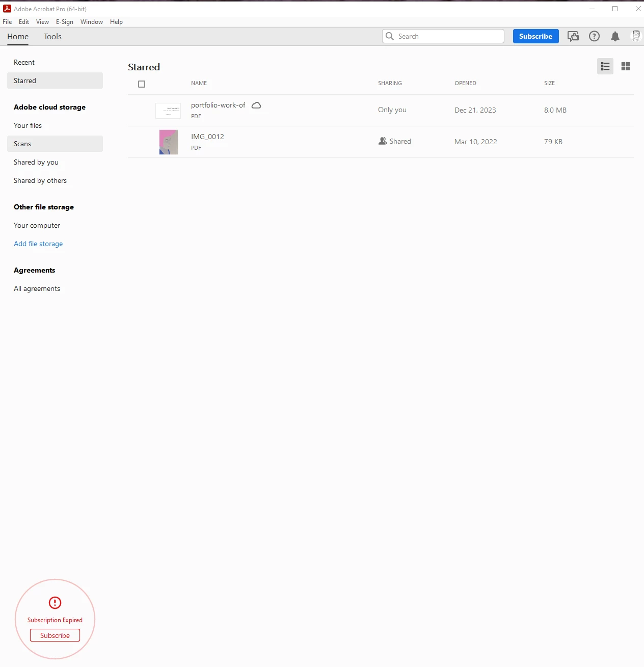
Task: Switch to grid thumbnail view
Action: coord(626,66)
